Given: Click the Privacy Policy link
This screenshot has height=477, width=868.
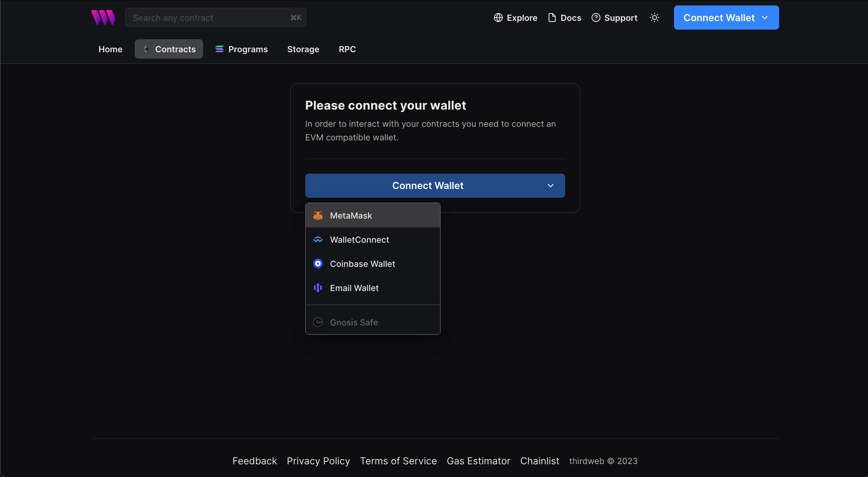Looking at the screenshot, I should point(318,461).
